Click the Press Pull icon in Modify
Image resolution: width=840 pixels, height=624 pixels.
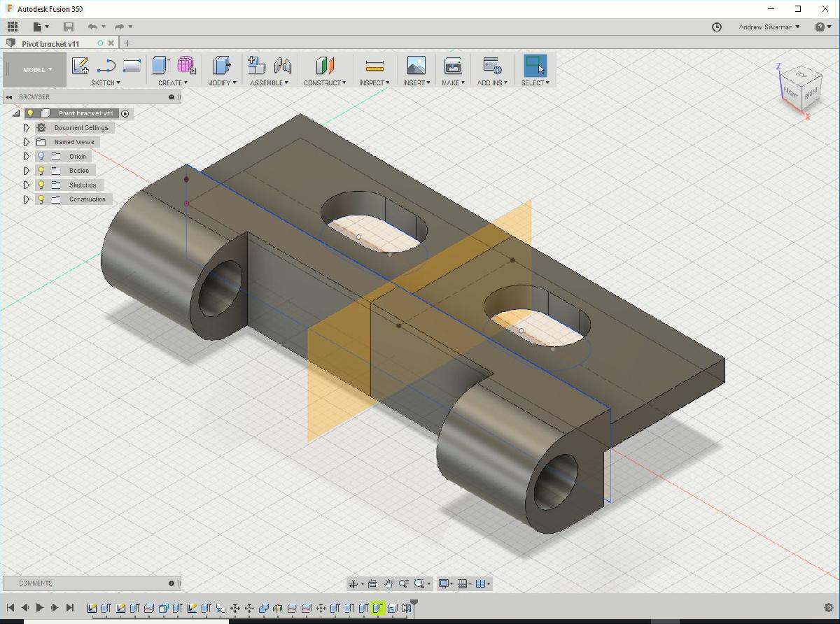click(x=221, y=66)
